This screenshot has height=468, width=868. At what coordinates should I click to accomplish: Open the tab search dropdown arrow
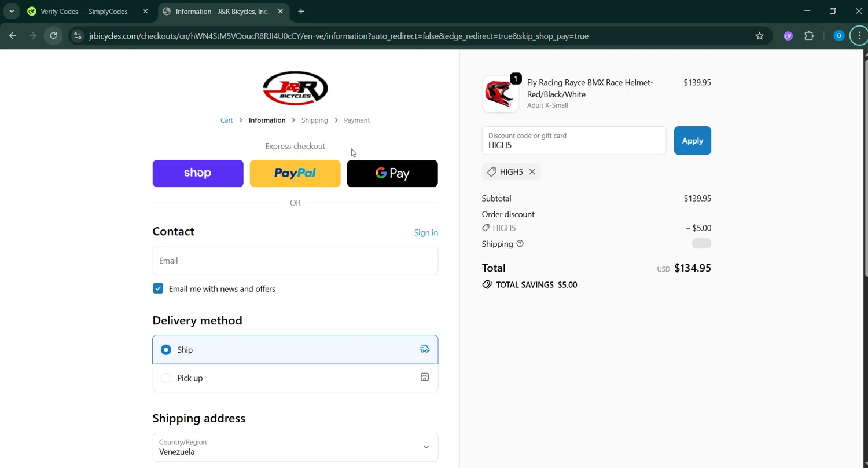12,12
